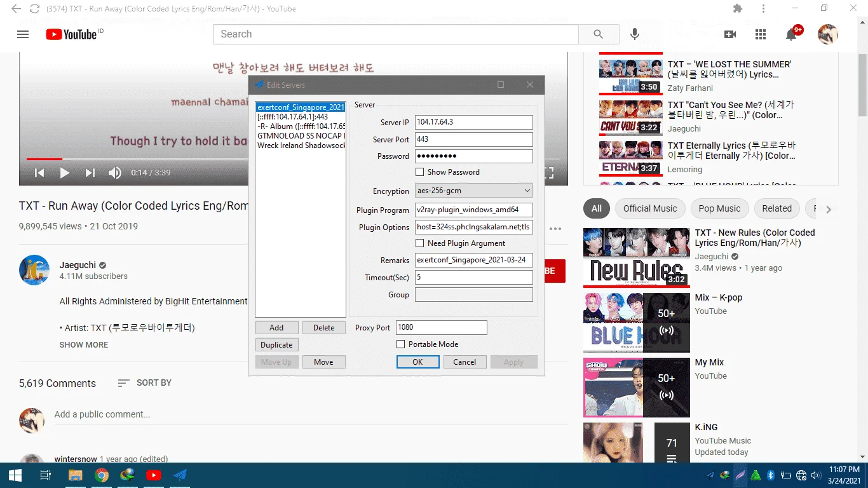Click the Add a public comment field
This screenshot has width=868, height=488.
311,414
